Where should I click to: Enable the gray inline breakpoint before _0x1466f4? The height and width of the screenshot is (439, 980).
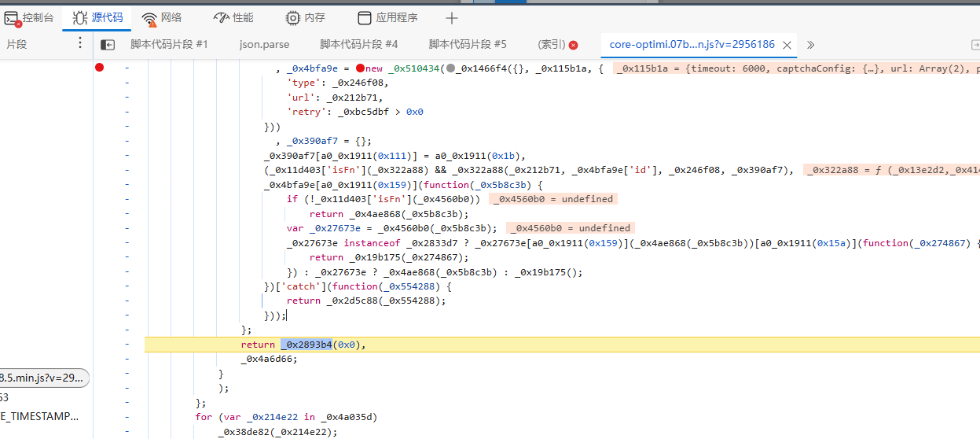(x=450, y=68)
